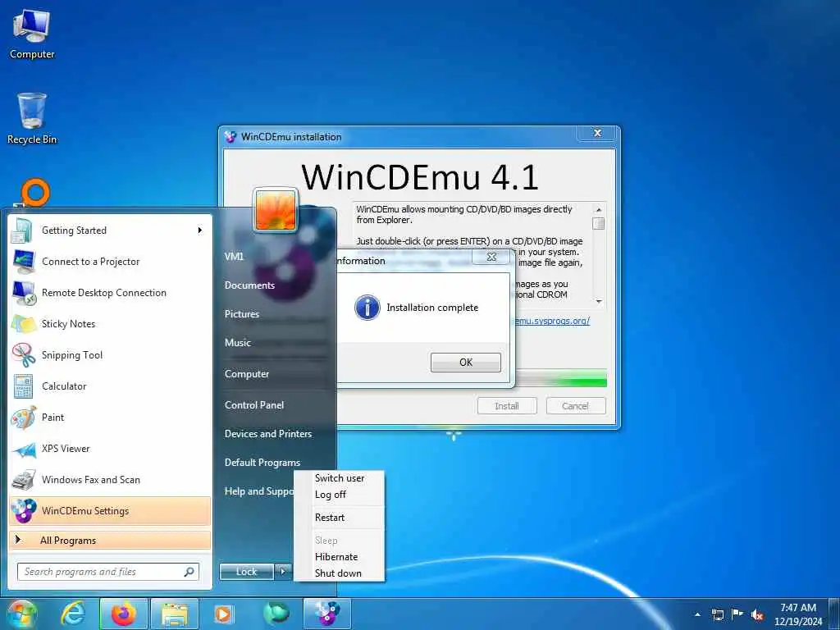This screenshot has height=630, width=840.
Task: Open Default Programs
Action: pos(262,463)
